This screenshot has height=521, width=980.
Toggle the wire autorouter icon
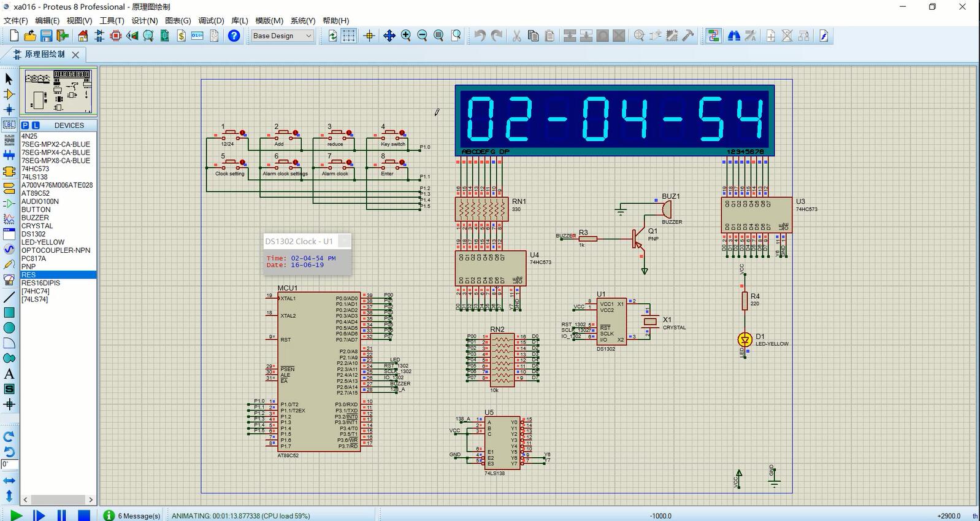713,36
